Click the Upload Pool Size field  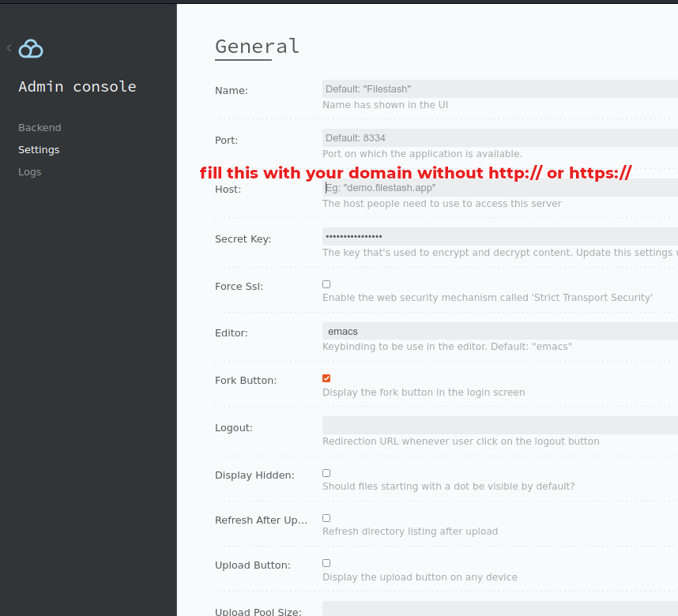pos(499,609)
